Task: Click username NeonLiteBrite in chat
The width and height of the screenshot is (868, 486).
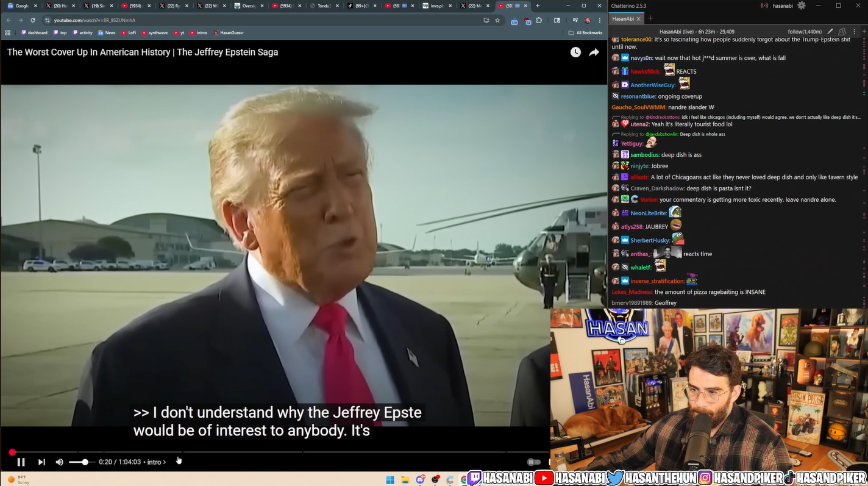Action: point(649,213)
